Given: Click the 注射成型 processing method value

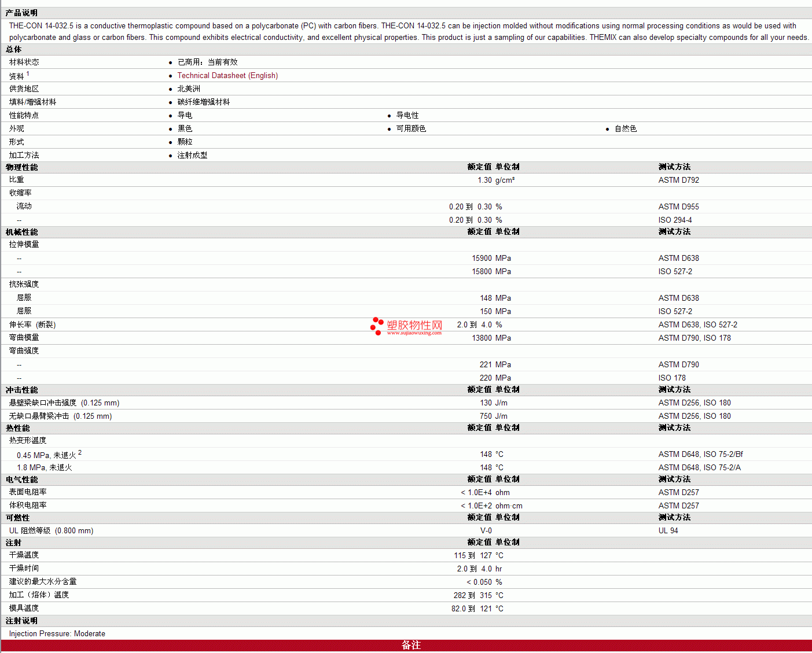Looking at the screenshot, I should pyautogui.click(x=193, y=156).
